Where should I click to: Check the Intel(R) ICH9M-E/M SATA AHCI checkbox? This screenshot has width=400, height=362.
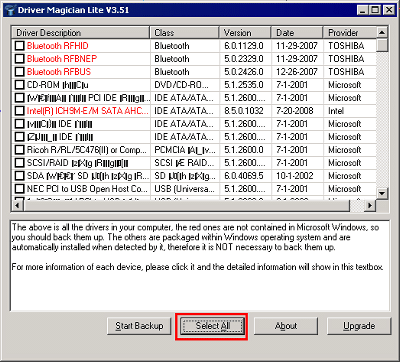20,111
